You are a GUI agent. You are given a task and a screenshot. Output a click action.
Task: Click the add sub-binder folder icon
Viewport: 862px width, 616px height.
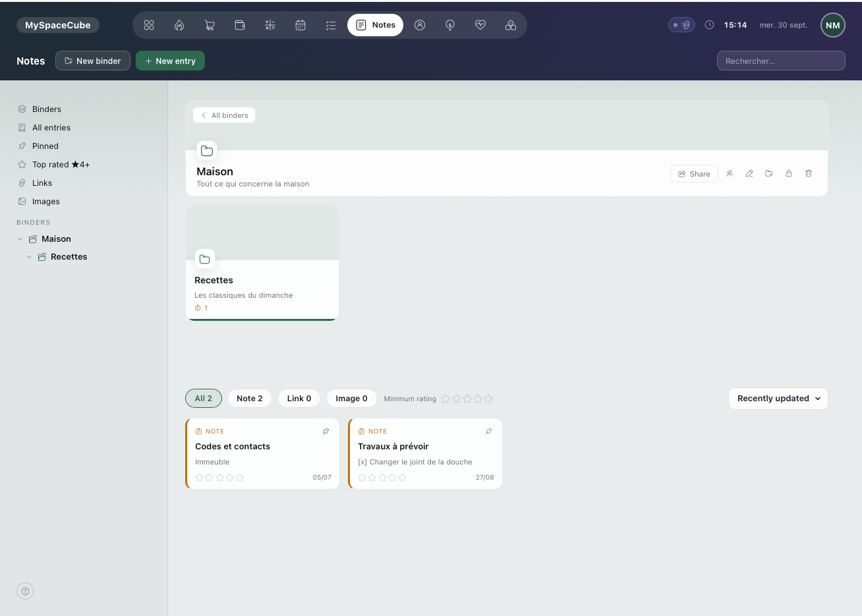769,174
